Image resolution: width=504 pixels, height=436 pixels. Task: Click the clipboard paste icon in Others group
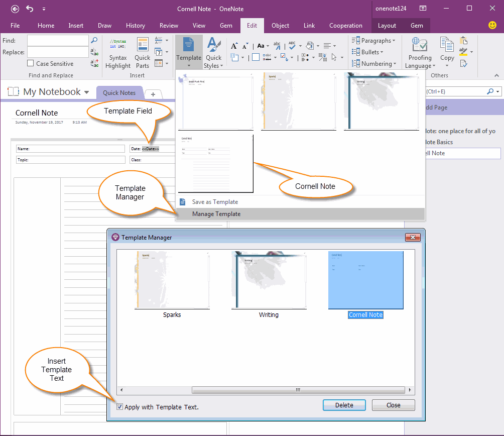[463, 40]
